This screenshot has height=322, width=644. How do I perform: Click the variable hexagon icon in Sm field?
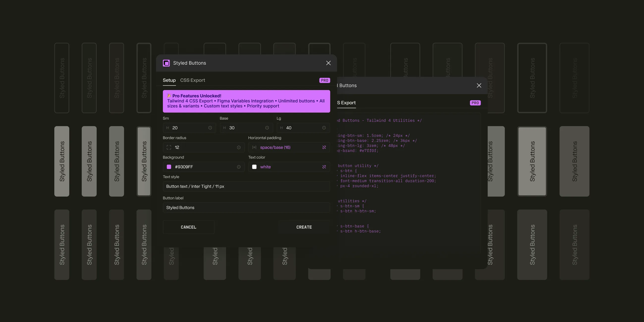coord(210,128)
